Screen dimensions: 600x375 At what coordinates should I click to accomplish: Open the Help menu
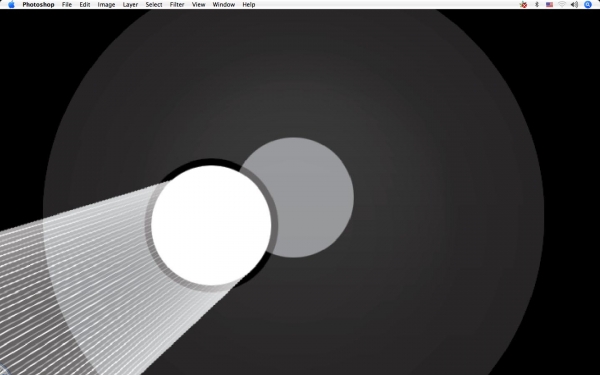tap(249, 5)
